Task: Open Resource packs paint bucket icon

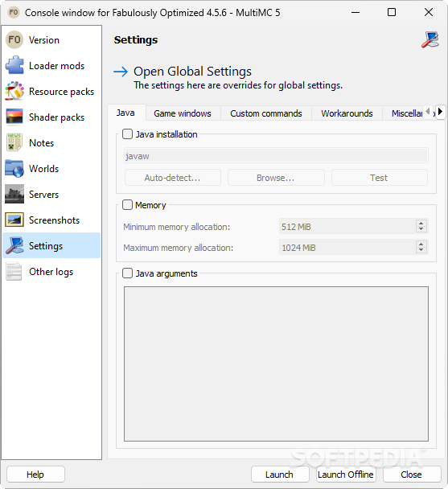Action: click(x=14, y=92)
